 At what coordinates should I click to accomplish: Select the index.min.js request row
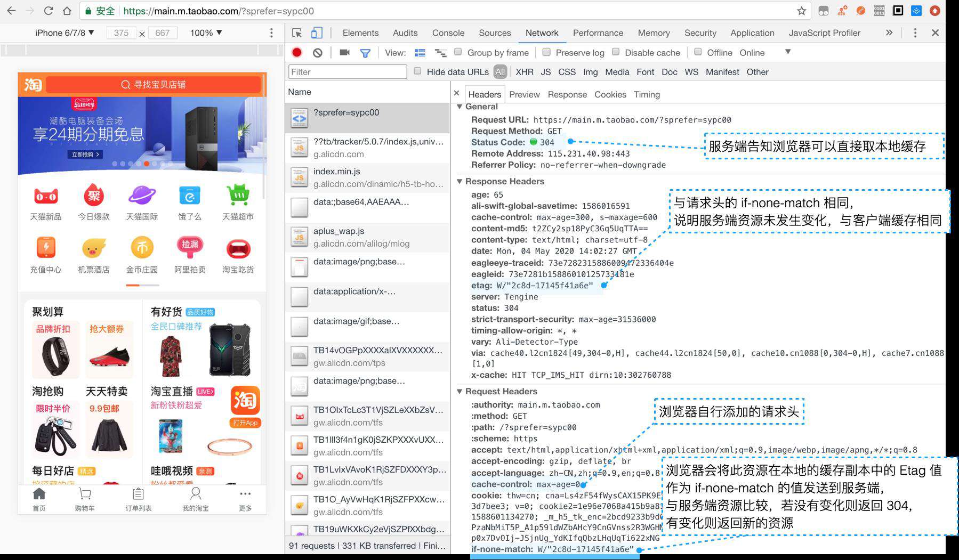tap(368, 177)
